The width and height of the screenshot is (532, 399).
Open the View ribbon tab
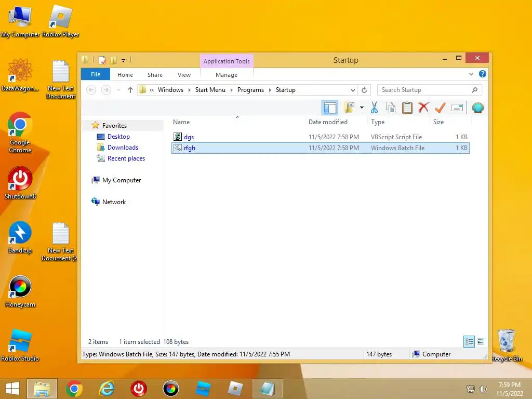(x=184, y=75)
